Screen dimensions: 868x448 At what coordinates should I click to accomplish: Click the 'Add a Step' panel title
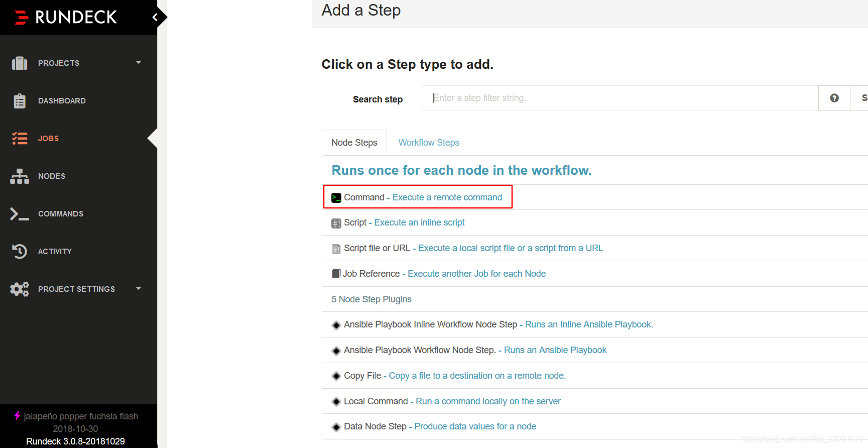tap(361, 11)
